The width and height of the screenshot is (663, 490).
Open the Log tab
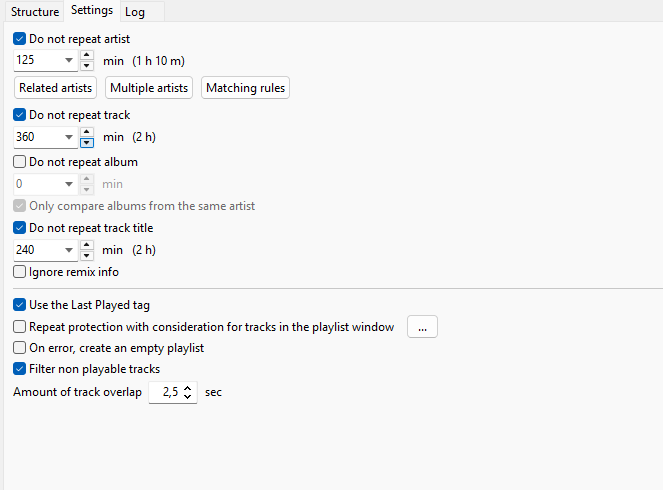pyautogui.click(x=135, y=12)
